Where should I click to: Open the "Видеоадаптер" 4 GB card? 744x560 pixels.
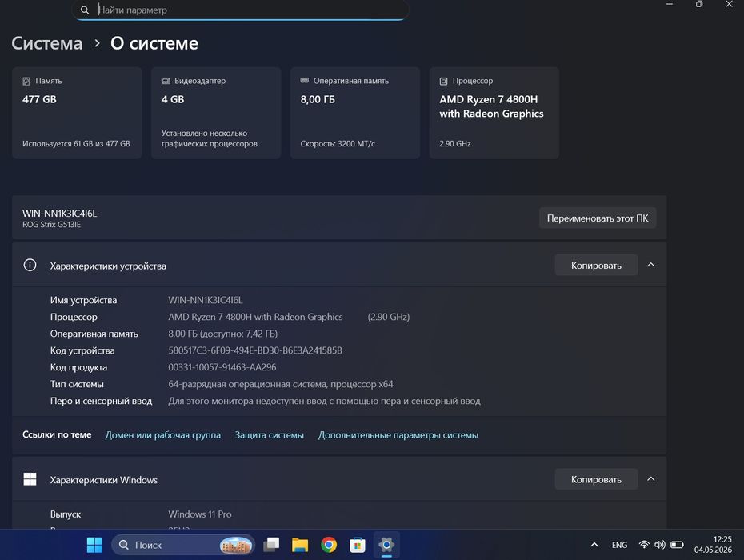pyautogui.click(x=216, y=113)
